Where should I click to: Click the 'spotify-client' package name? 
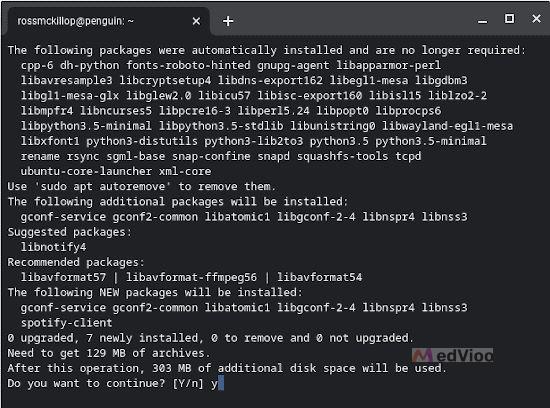pyautogui.click(x=67, y=322)
